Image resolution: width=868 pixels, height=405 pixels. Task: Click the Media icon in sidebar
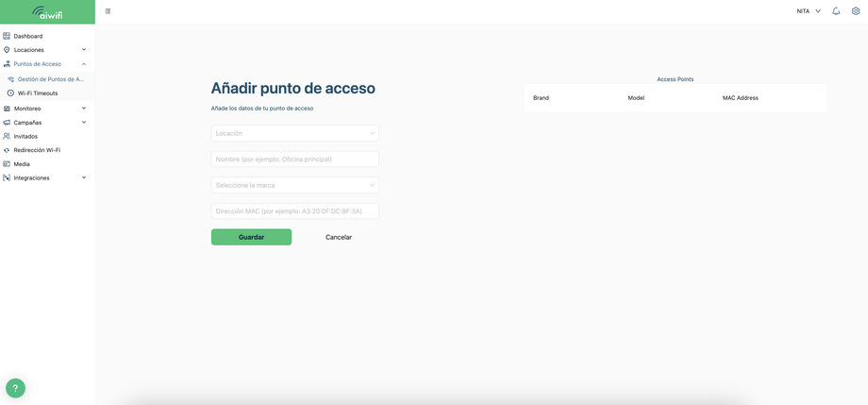click(7, 164)
